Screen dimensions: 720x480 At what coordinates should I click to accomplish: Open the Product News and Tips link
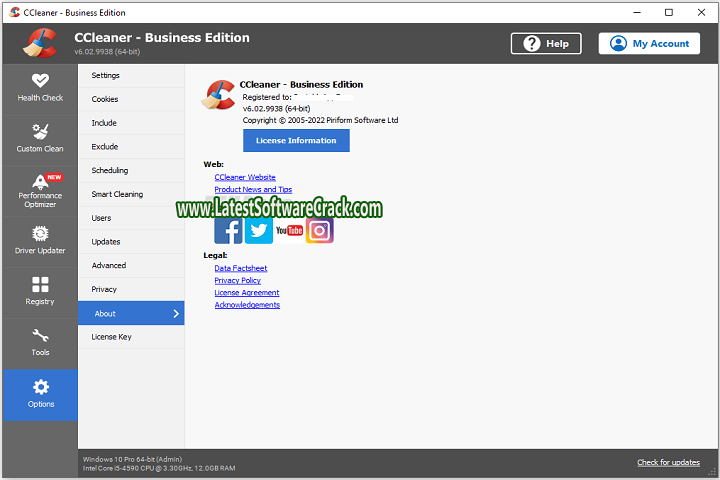[x=253, y=189]
